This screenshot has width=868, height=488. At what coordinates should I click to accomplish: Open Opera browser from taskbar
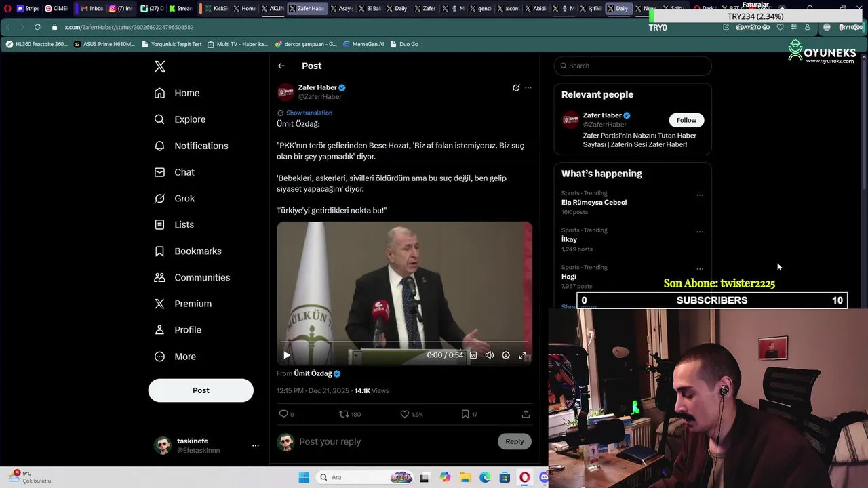point(524,477)
